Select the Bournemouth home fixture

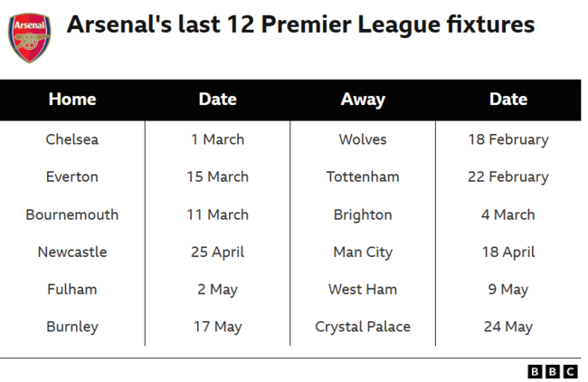pos(72,215)
